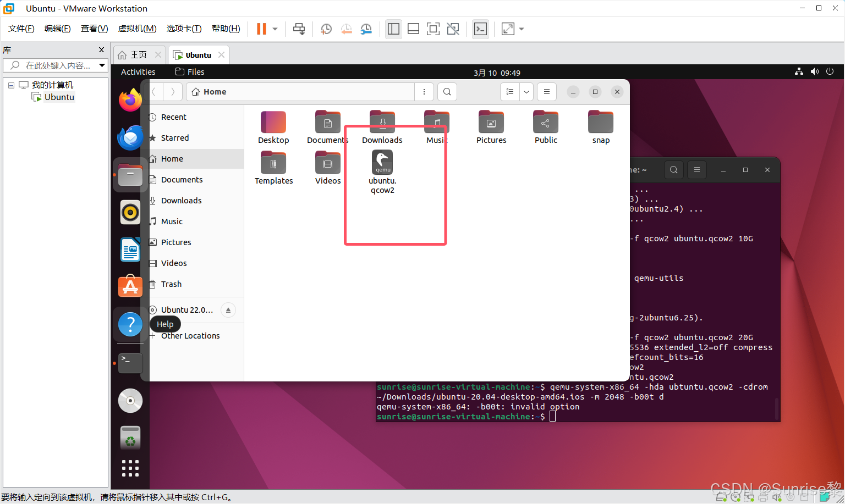Toggle the library sidebar panel view
The image size is (845, 504).
(x=393, y=29)
